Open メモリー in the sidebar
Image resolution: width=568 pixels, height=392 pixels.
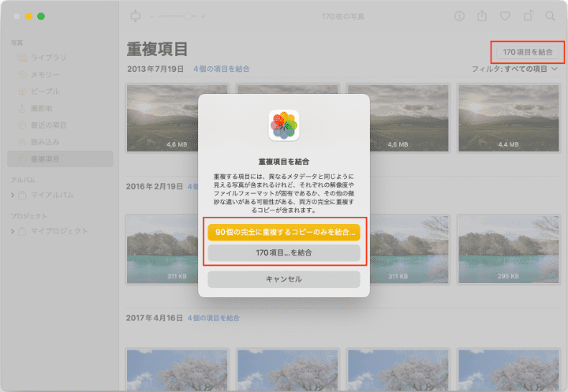point(60,74)
